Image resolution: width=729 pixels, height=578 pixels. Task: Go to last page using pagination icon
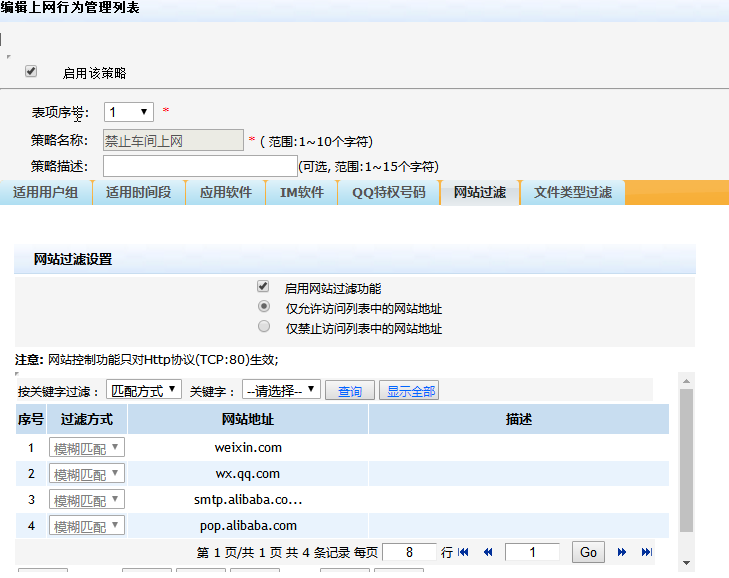(x=647, y=552)
